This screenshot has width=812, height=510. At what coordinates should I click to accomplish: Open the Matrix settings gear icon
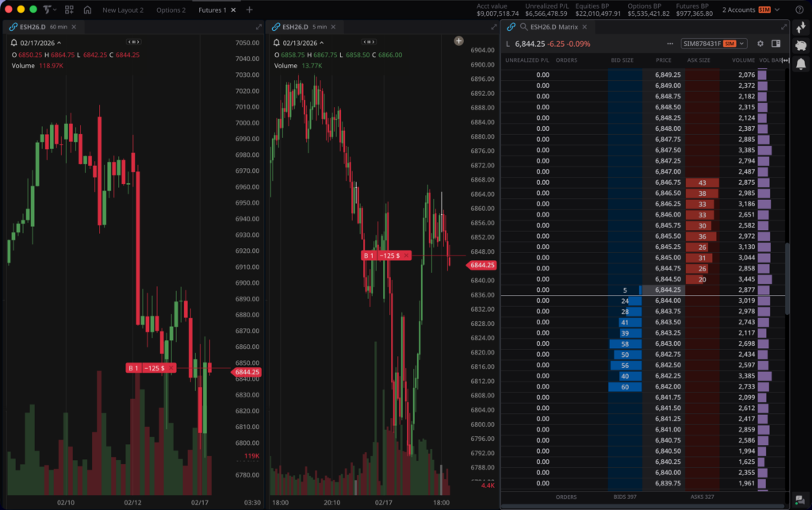[760, 44]
